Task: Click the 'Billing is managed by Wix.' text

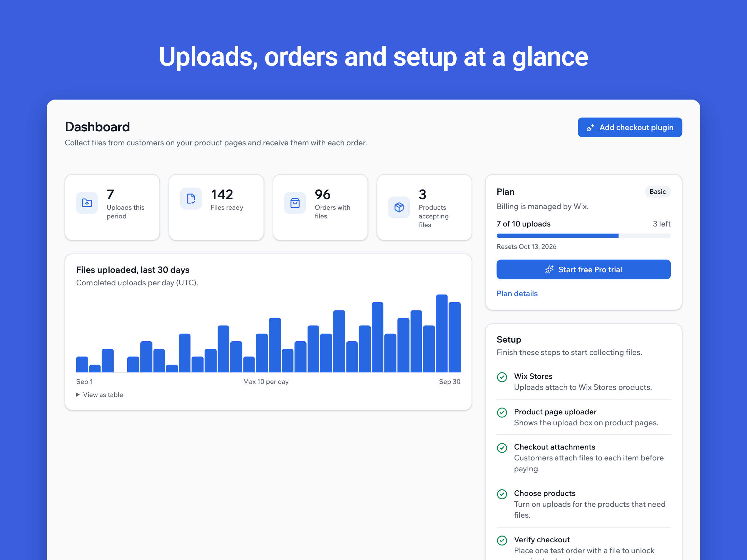Action: point(542,206)
